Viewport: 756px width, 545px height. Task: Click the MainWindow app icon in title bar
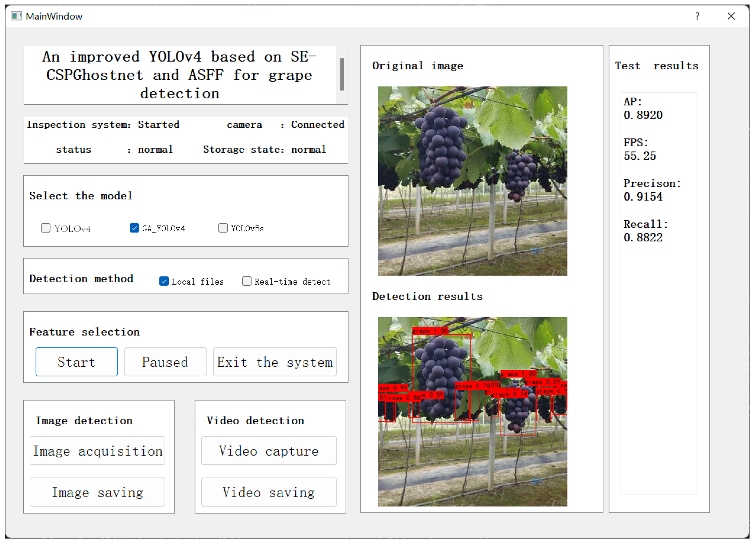(16, 16)
